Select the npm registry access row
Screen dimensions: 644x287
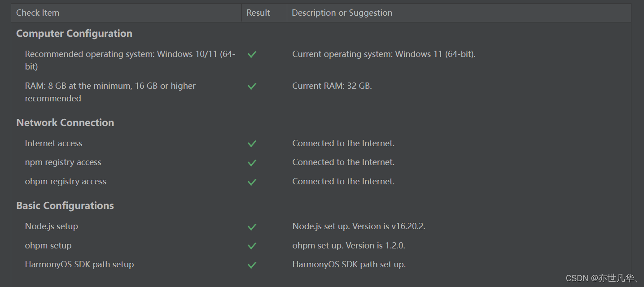click(x=321, y=162)
